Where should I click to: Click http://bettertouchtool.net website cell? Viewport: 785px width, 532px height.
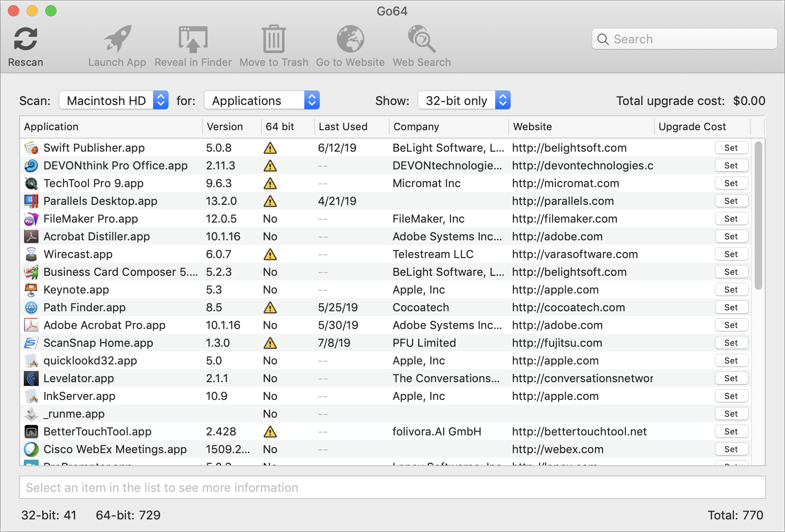(579, 432)
